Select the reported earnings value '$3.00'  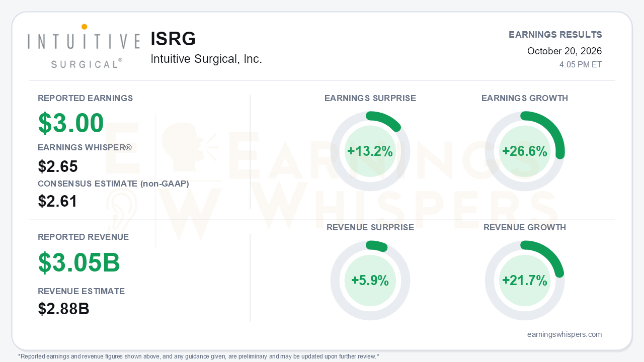tap(71, 123)
